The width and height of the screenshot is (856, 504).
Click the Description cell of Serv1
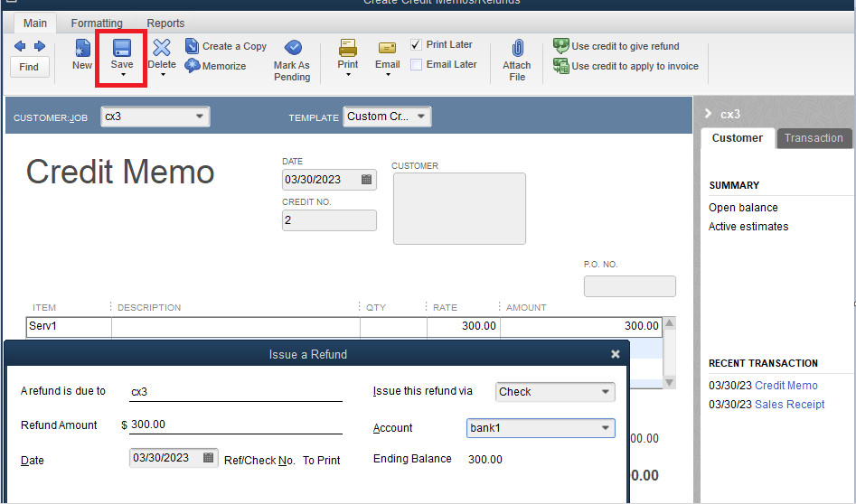click(x=236, y=326)
